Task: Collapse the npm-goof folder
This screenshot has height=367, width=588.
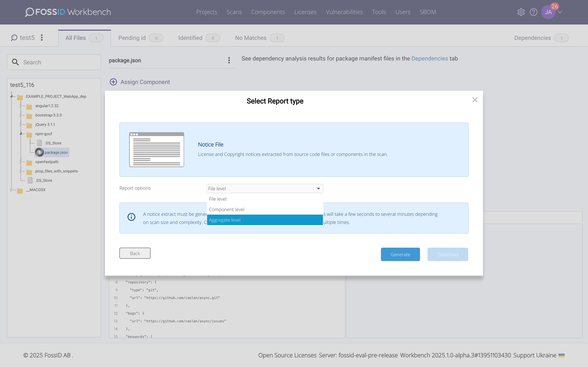Action: point(21,134)
